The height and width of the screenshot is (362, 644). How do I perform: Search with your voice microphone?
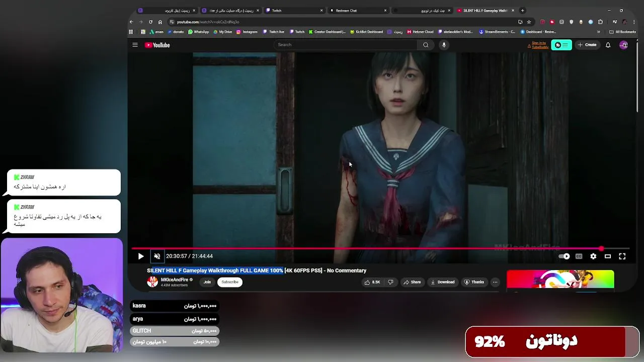point(444,45)
